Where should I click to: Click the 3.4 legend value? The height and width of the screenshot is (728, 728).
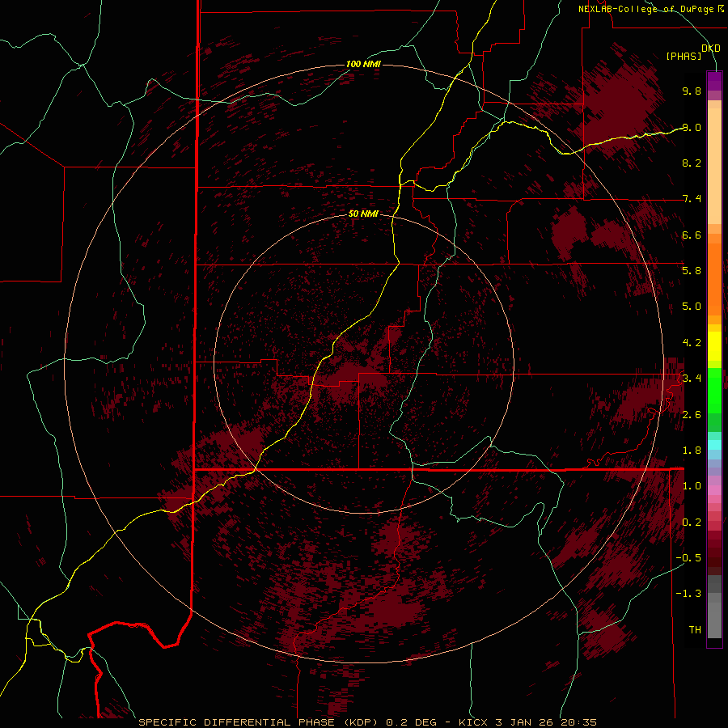(692, 378)
